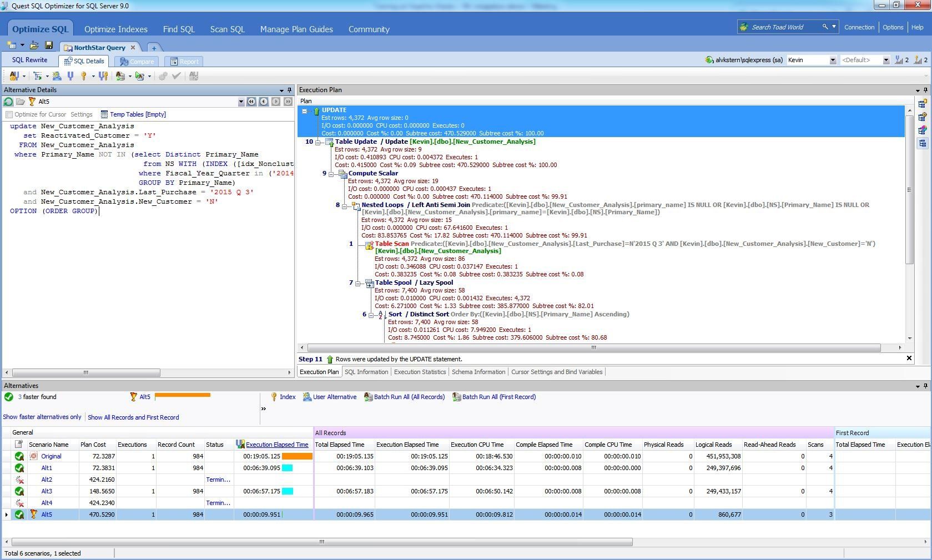Open the Default plan guide dropdown

tap(886, 60)
